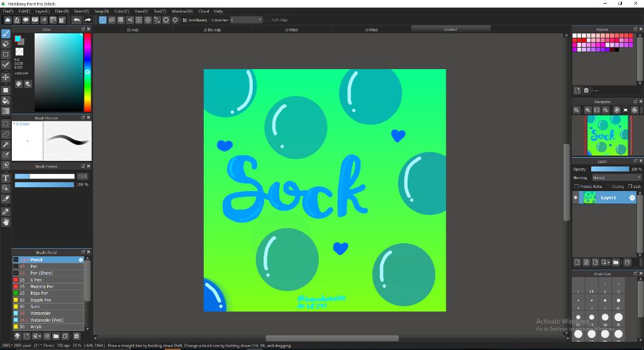Screen dimensions: 644x350
Task: Select the Fill rectangle tool
Action: [x=6, y=90]
